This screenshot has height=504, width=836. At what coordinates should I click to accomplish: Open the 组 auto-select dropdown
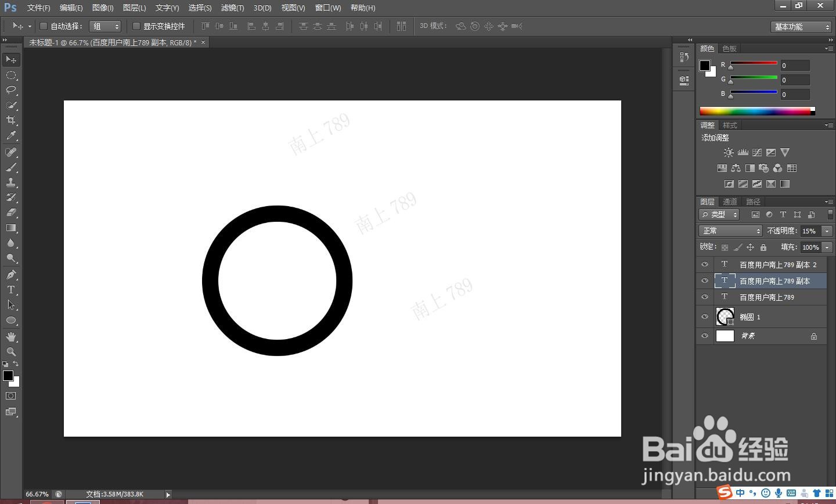click(x=105, y=26)
